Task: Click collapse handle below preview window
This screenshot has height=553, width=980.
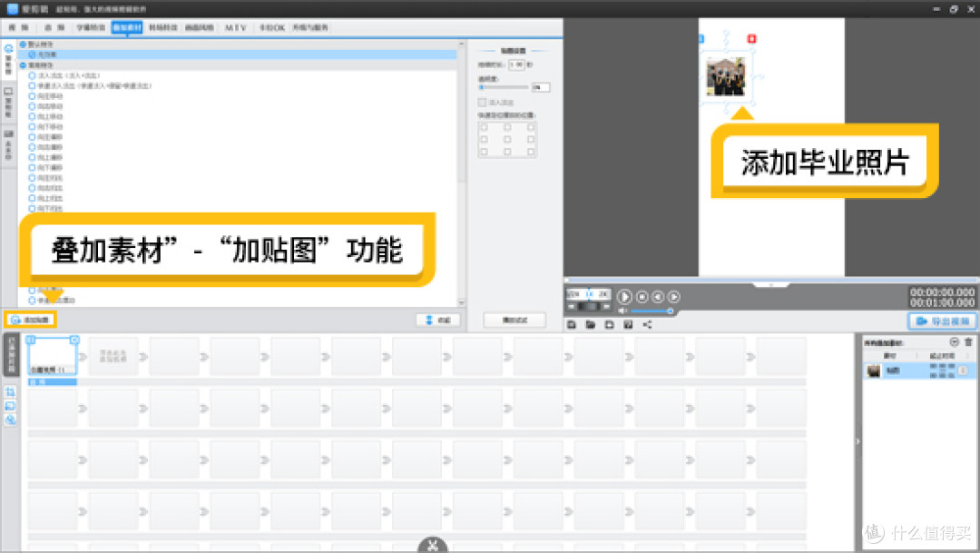Action: [x=770, y=284]
